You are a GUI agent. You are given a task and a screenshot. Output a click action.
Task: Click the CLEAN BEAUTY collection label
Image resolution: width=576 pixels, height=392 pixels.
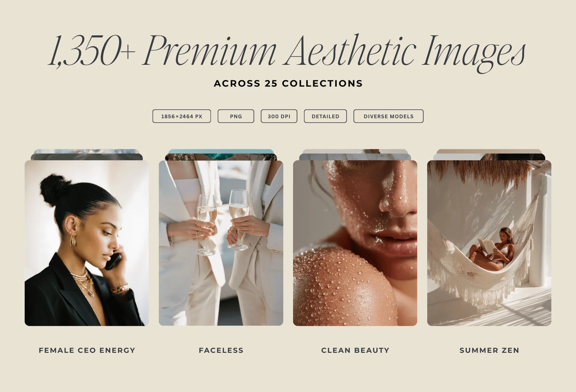tap(355, 350)
